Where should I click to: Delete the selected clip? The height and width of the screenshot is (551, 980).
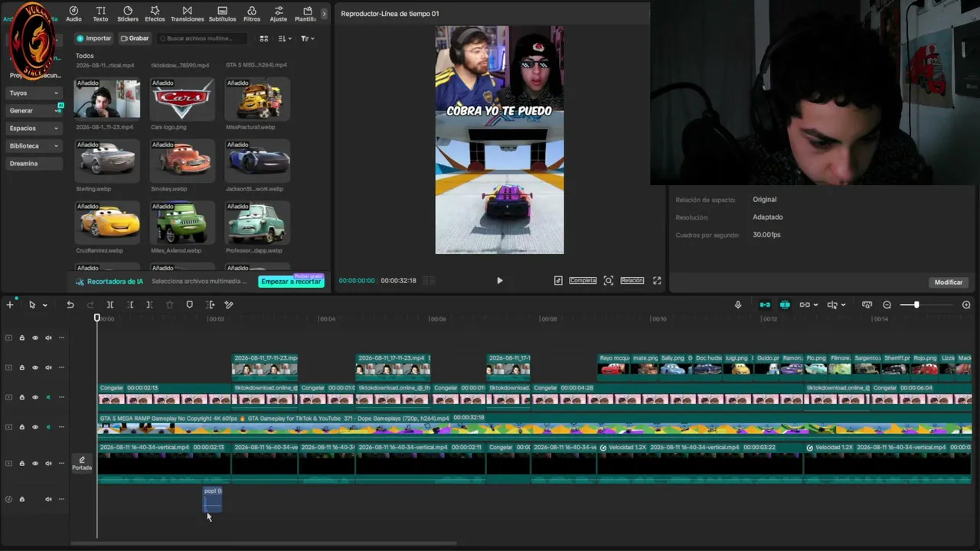[x=170, y=305]
